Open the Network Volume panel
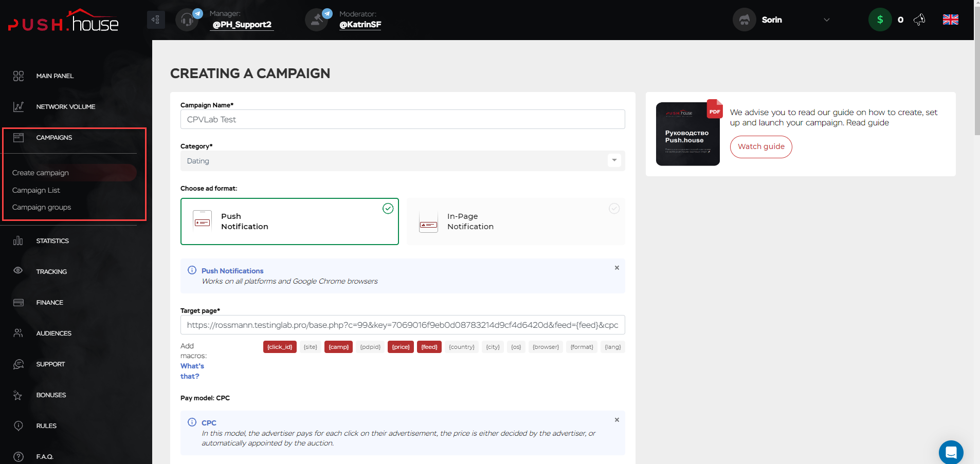Image resolution: width=980 pixels, height=464 pixels. [65, 106]
